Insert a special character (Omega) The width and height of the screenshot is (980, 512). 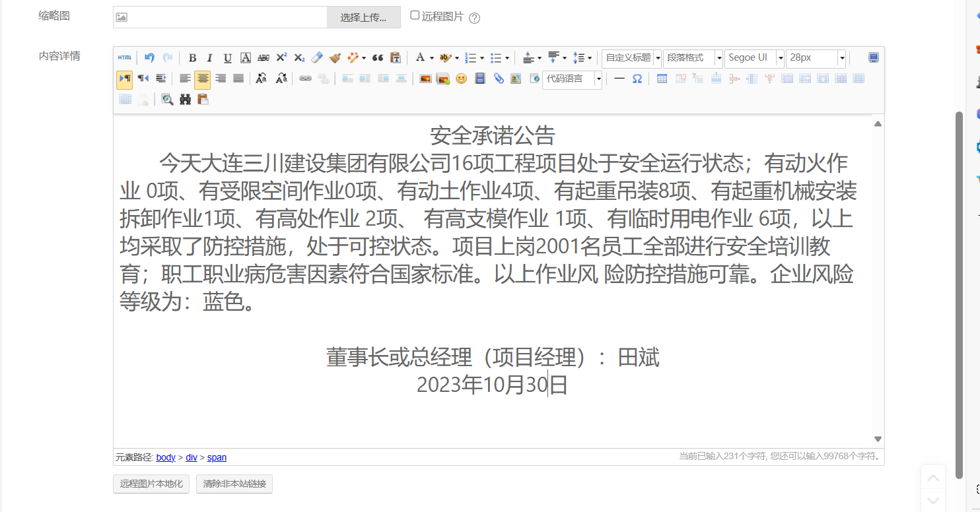pyautogui.click(x=637, y=79)
